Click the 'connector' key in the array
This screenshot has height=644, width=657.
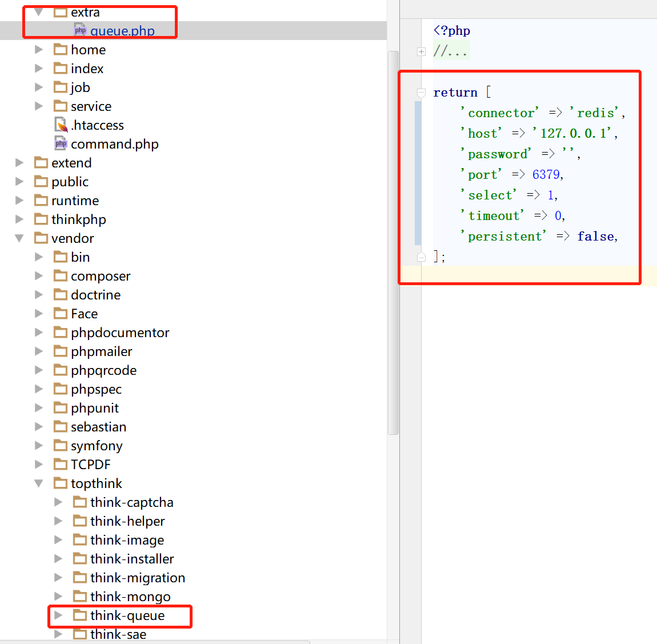click(499, 113)
